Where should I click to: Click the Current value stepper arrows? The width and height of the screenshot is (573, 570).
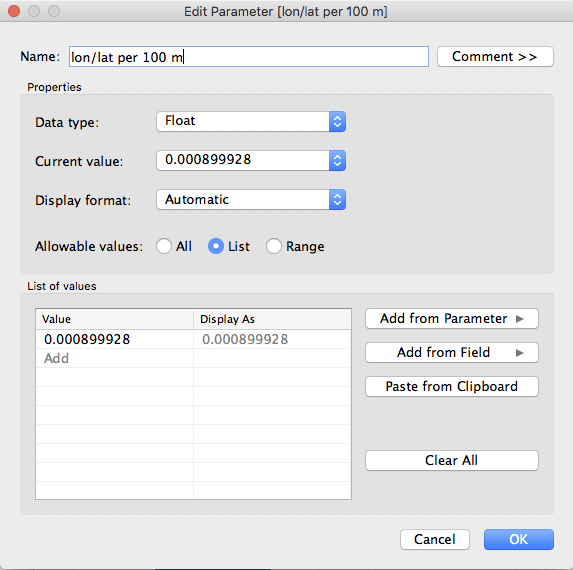(x=337, y=161)
